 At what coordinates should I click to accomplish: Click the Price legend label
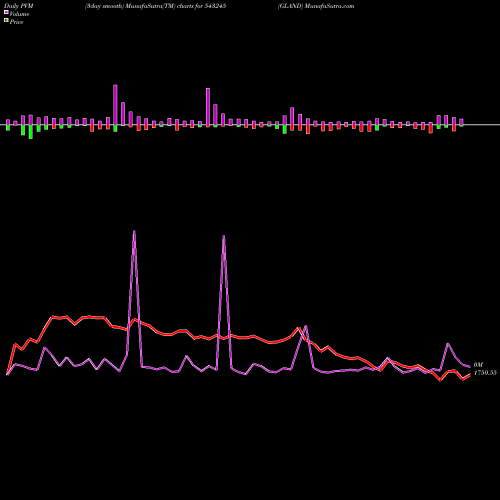pyautogui.click(x=16, y=22)
